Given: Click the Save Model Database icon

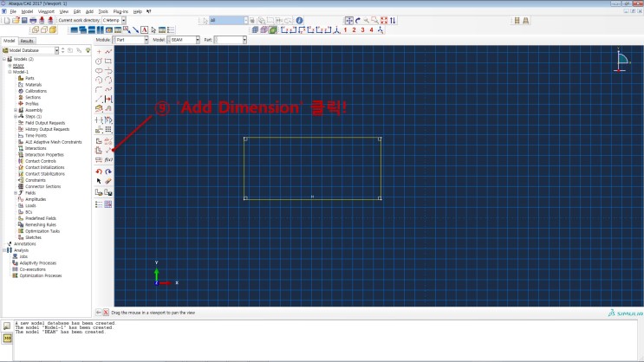Looking at the screenshot, I should pyautogui.click(x=24, y=20).
